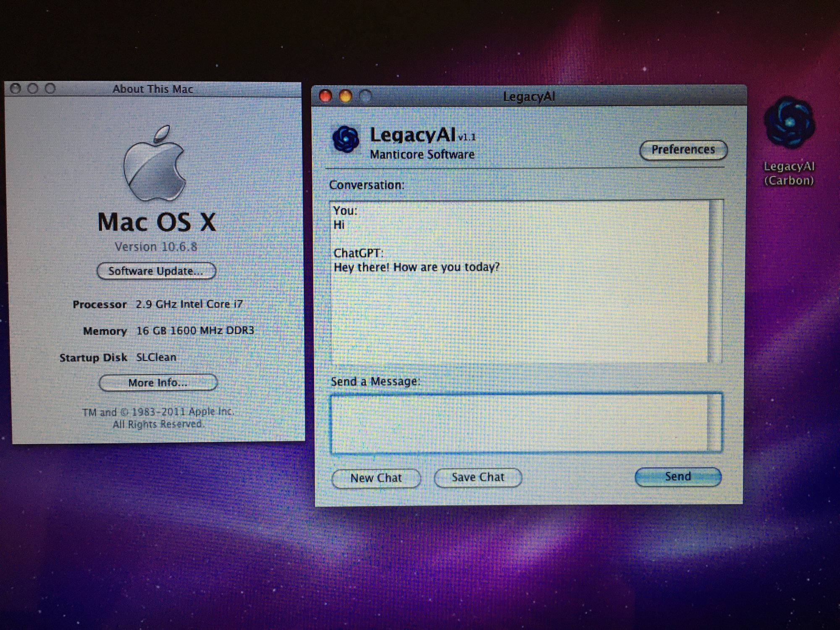The image size is (840, 630).
Task: Click the About This Mac title bar
Action: tap(152, 89)
